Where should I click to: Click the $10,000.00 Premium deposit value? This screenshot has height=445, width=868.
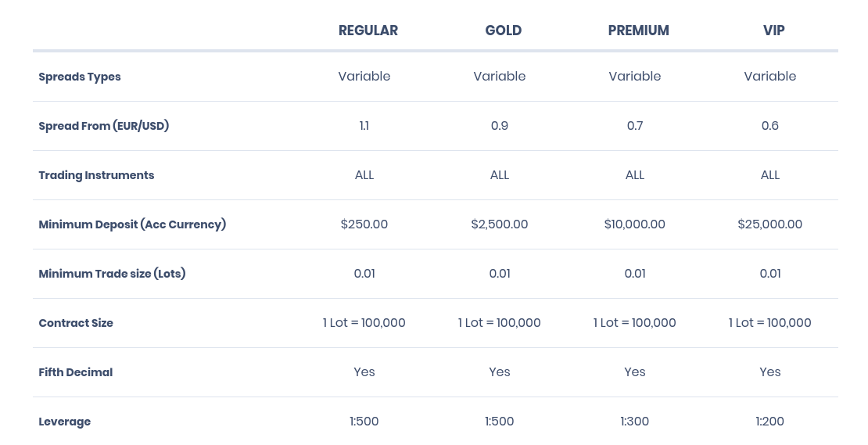(x=635, y=224)
